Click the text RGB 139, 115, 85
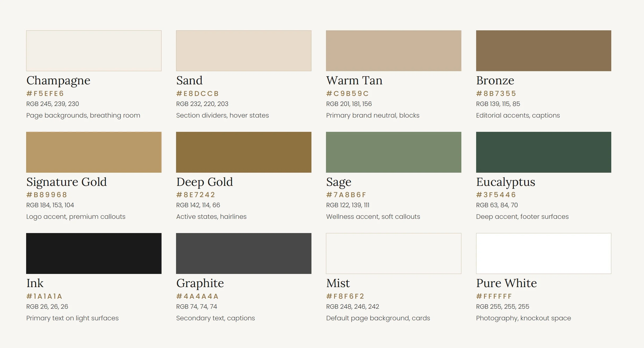This screenshot has height=348, width=644. tap(498, 104)
